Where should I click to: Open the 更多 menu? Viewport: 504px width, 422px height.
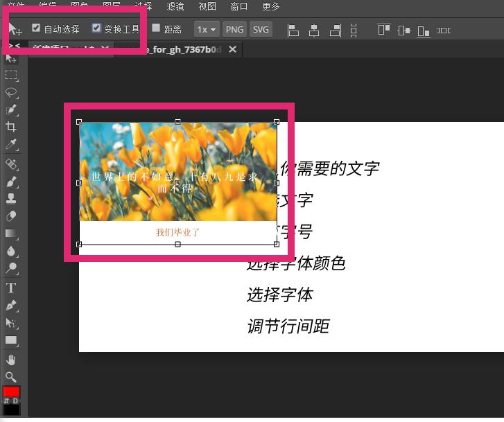pos(270,6)
